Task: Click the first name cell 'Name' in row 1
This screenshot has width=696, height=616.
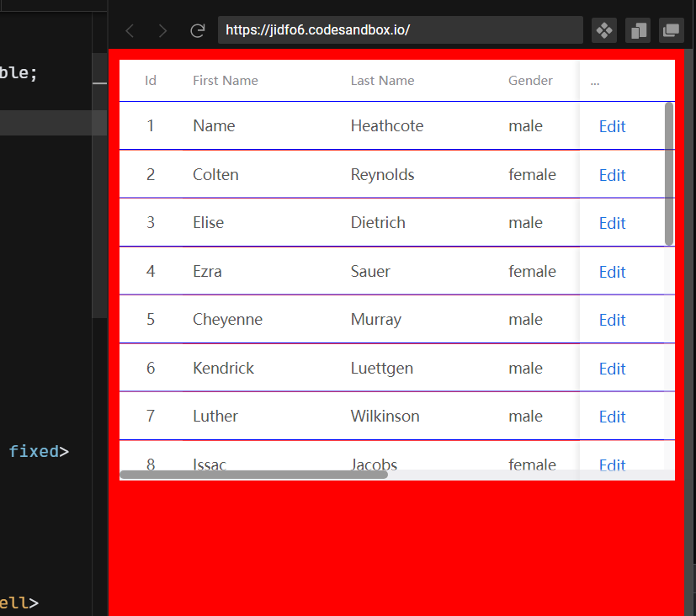Action: [x=214, y=126]
